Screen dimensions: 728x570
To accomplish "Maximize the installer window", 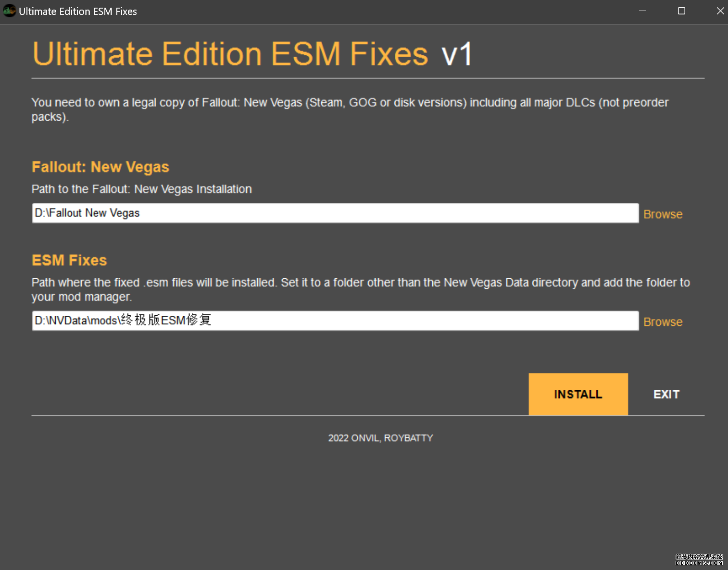I will [681, 11].
